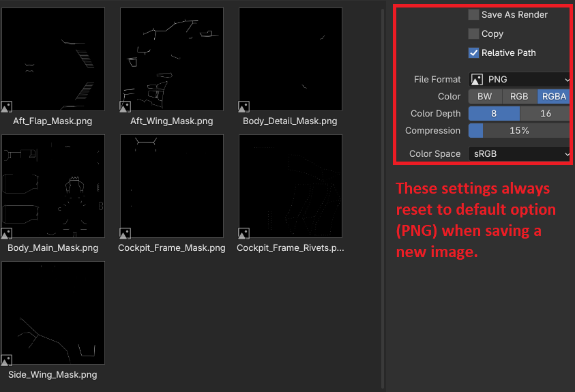This screenshot has width=575, height=392.
Task: Set color mode to RGB
Action: pos(519,96)
